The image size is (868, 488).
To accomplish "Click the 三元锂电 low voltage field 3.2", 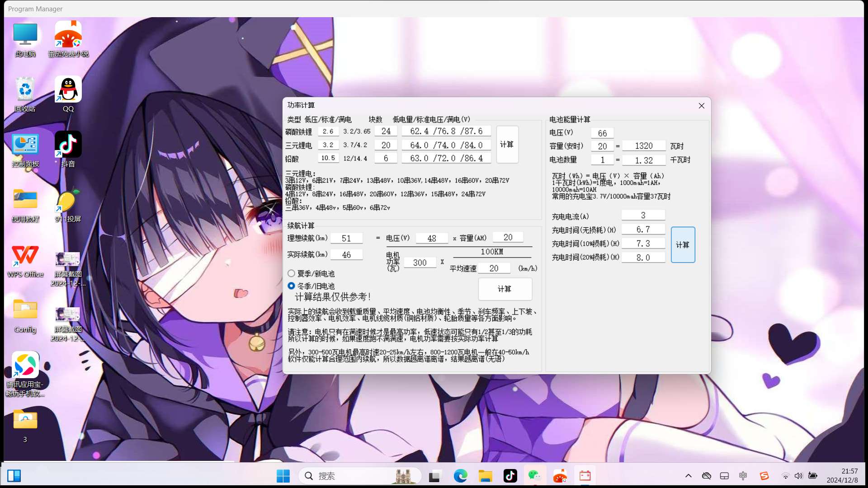I will point(328,145).
